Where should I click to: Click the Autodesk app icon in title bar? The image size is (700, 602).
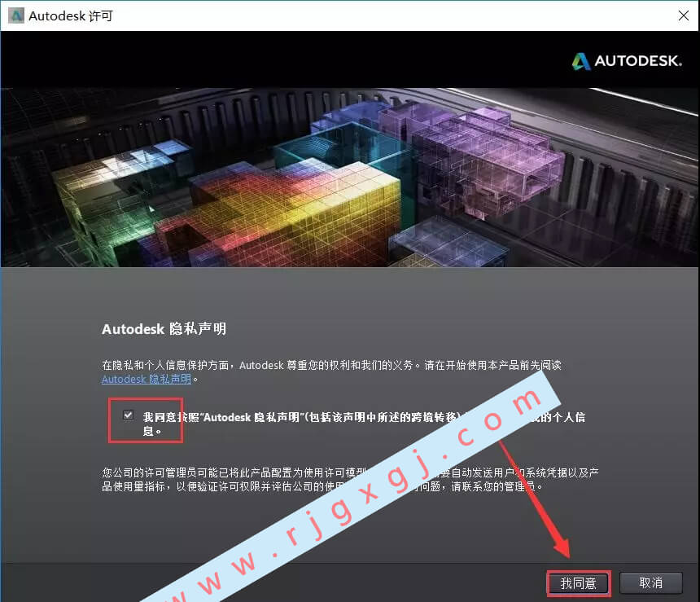16,15
